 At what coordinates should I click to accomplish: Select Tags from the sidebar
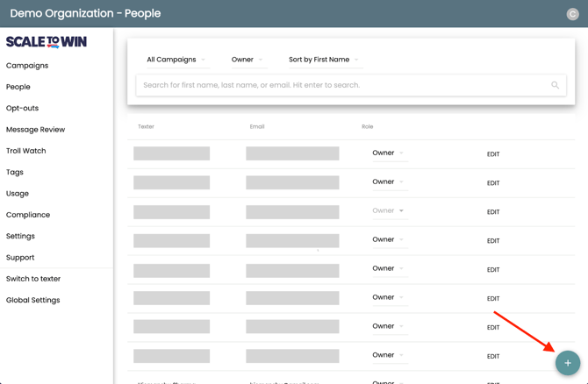tap(15, 173)
